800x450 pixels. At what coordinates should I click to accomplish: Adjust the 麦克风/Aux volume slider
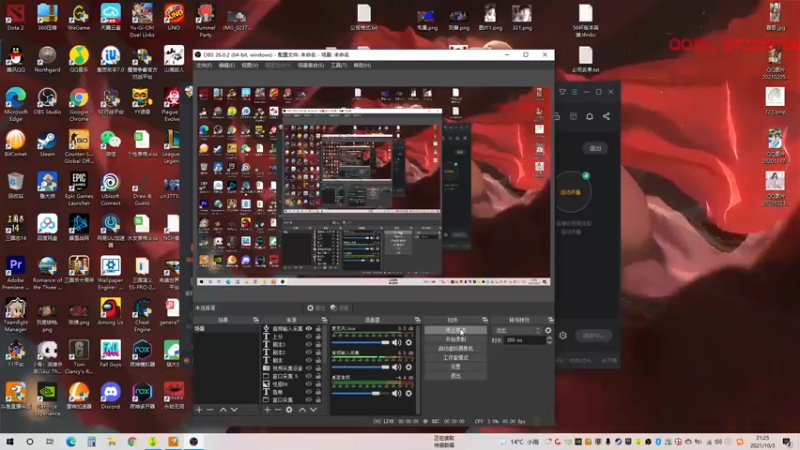click(361, 343)
